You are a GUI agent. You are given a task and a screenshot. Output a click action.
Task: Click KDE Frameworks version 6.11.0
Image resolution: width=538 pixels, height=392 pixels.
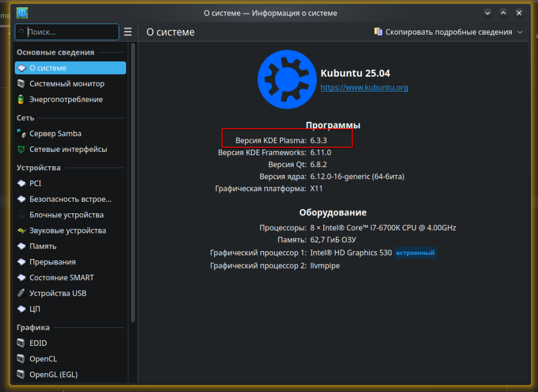pos(320,152)
